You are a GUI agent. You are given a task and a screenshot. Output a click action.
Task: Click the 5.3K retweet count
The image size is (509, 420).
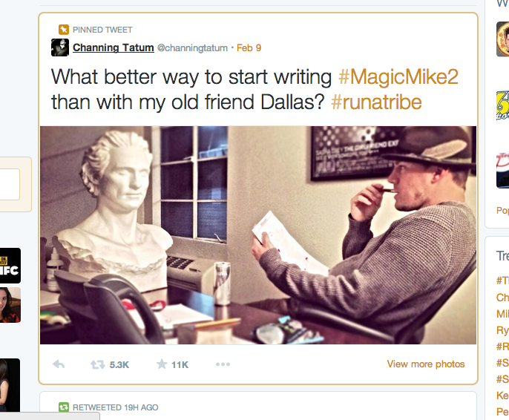pyautogui.click(x=119, y=365)
